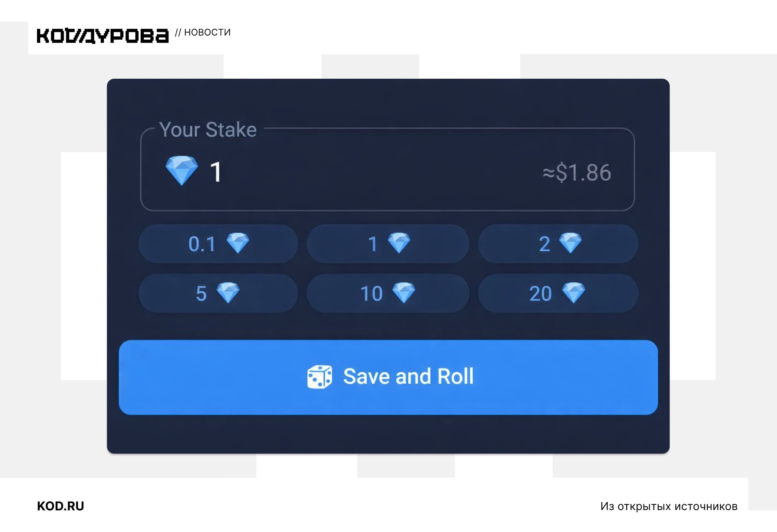Click the ≈$1.86 dollar estimate
This screenshot has width=777, height=532.
coord(577,172)
